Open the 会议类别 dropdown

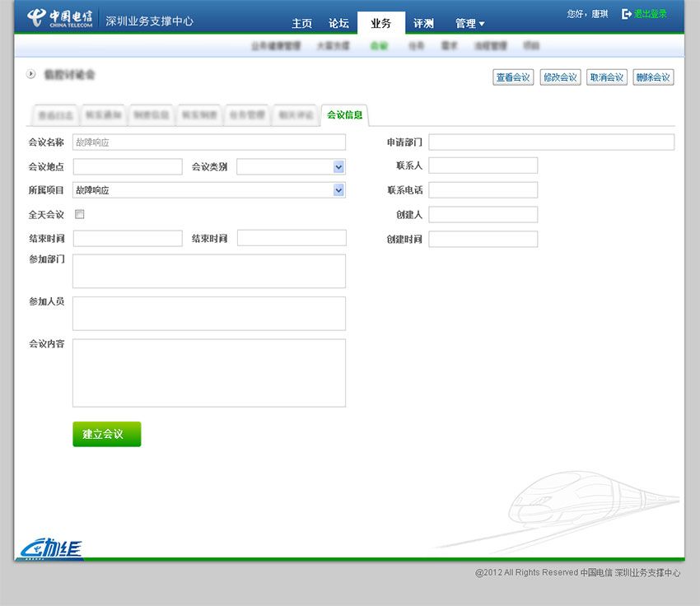click(338, 167)
